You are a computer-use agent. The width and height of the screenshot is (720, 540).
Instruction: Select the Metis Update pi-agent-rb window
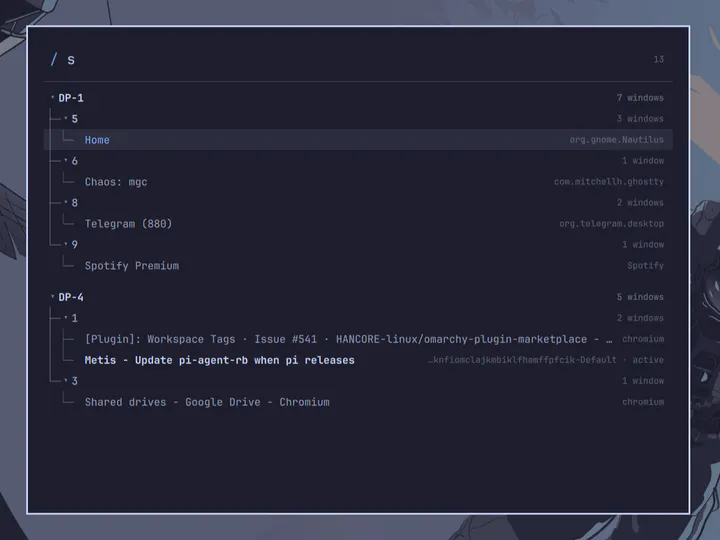tap(358, 360)
